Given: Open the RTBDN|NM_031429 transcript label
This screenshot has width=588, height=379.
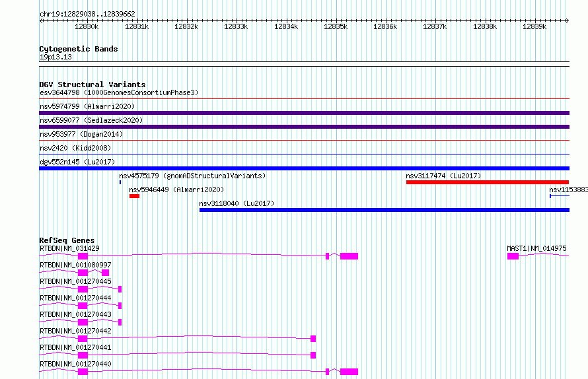Looking at the screenshot, I should coord(70,248).
